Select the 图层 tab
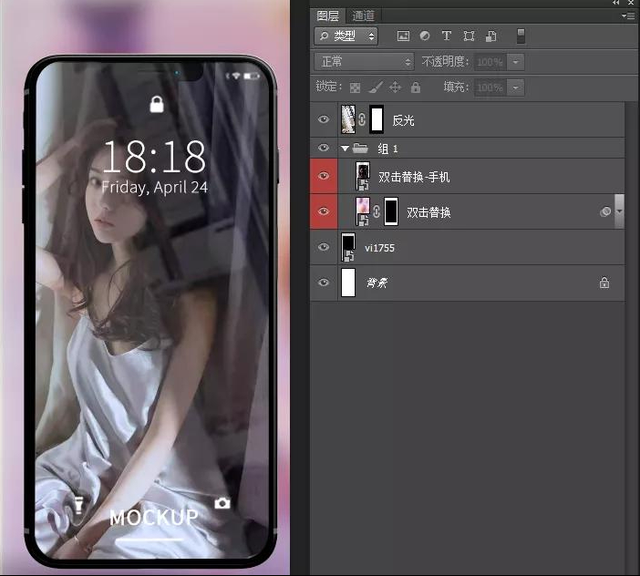The height and width of the screenshot is (576, 640). tap(328, 16)
